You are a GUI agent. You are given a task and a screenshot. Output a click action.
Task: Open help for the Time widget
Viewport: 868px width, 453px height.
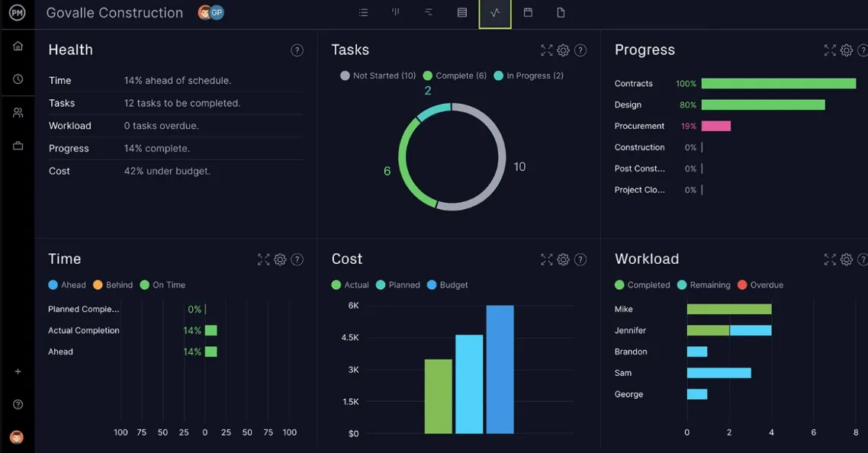(297, 259)
